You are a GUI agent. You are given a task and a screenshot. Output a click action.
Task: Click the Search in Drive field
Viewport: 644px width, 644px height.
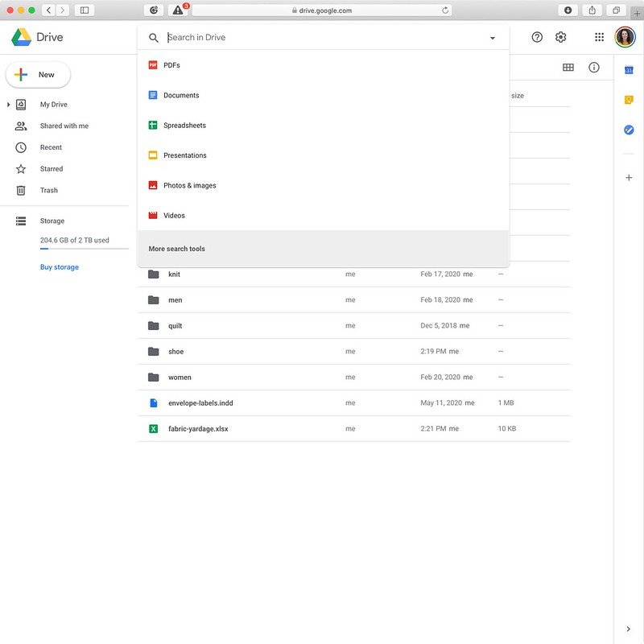322,38
